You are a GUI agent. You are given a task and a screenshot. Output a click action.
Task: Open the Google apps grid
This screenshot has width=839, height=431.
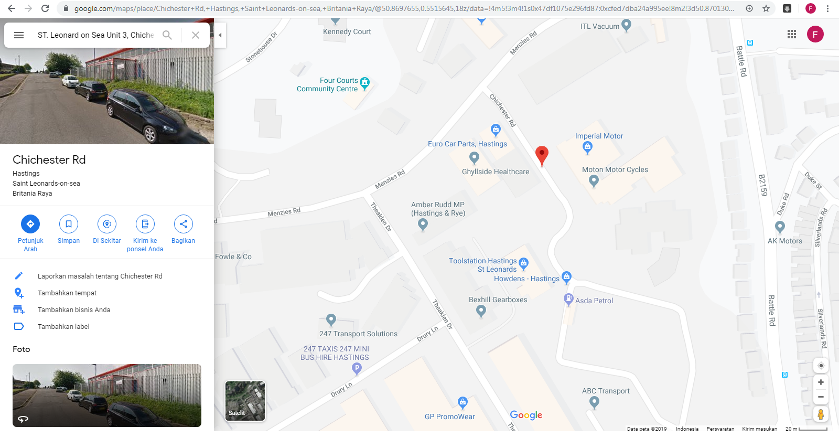point(792,34)
